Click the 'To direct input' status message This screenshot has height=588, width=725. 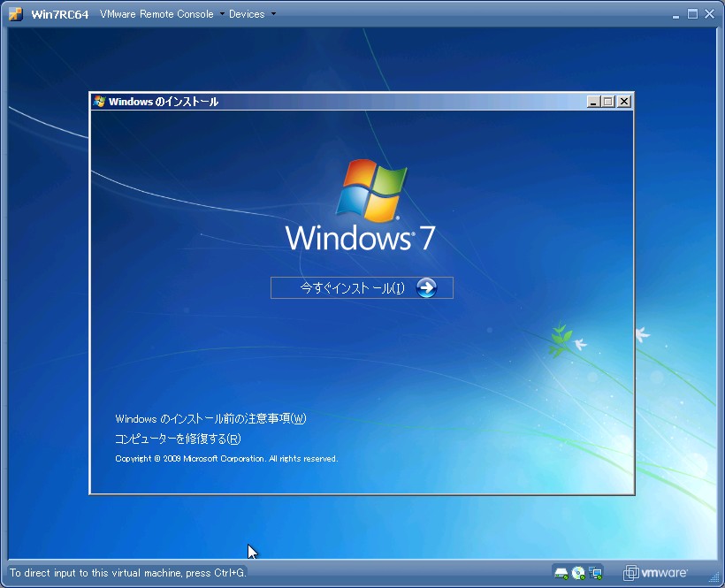click(x=127, y=573)
